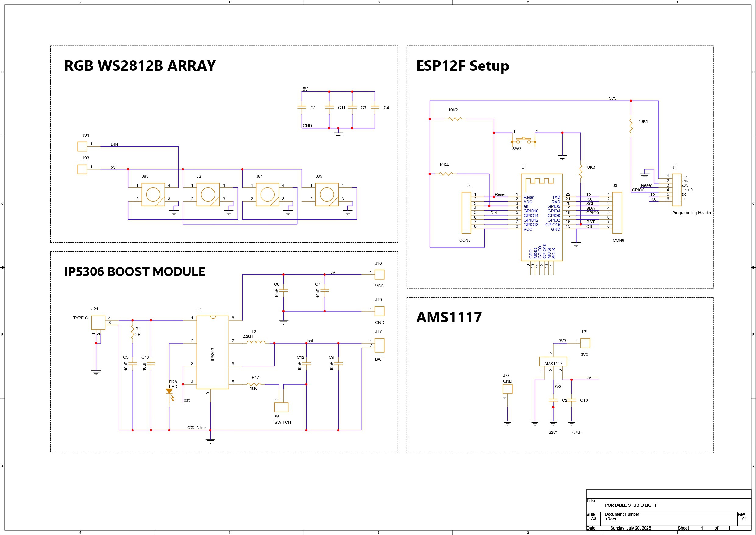Screen dimensions: 756x535
Task: Select the C6 10uF capacitor symbol
Action: click(x=283, y=291)
